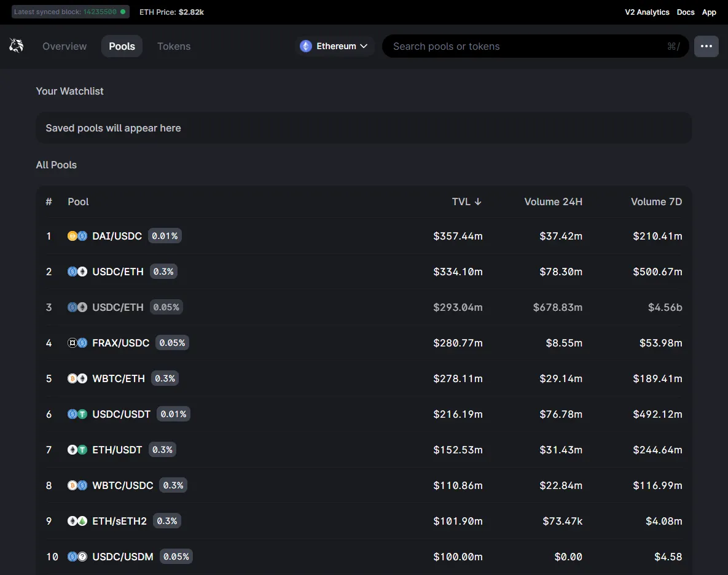This screenshot has height=575, width=728.
Task: Click the DAI/USDC token pair icons
Action: (x=77, y=236)
